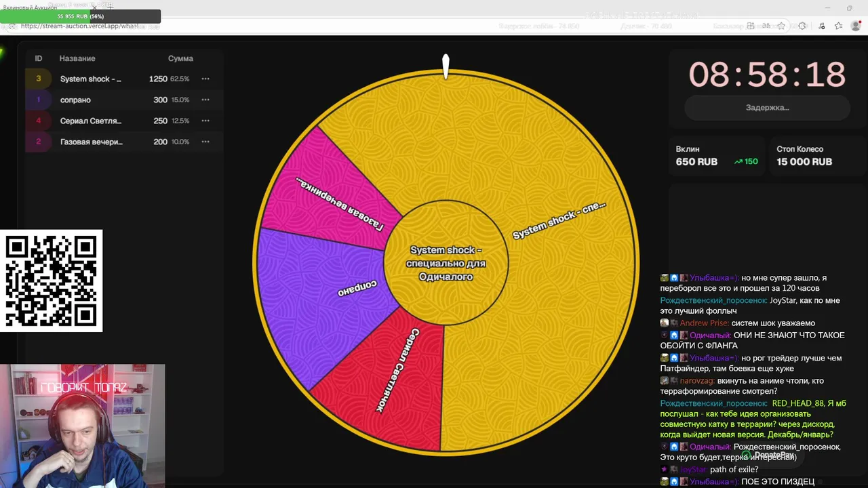Click the donation progress bar 55 955 RUB
Viewport: 868px width, 488px height.
point(81,16)
